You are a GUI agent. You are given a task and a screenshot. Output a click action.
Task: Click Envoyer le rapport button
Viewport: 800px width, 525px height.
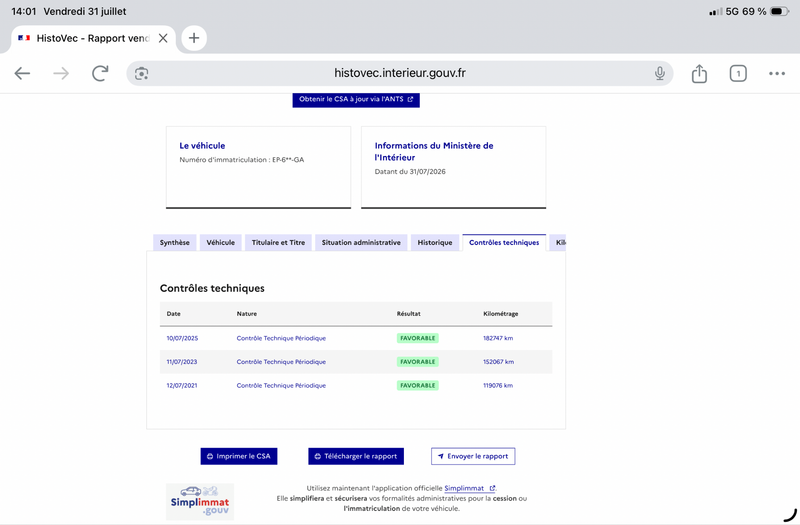pyautogui.click(x=473, y=456)
